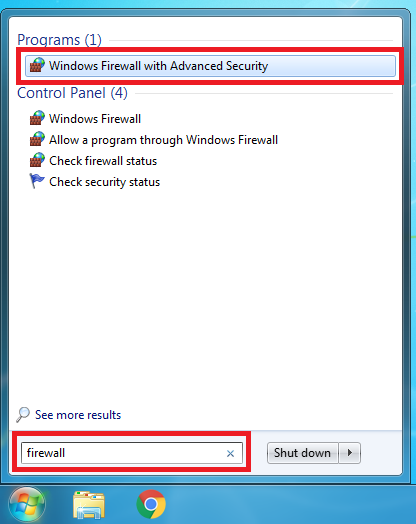This screenshot has height=524, width=416.
Task: Click the icon beside Allow a program
Action: click(37, 139)
